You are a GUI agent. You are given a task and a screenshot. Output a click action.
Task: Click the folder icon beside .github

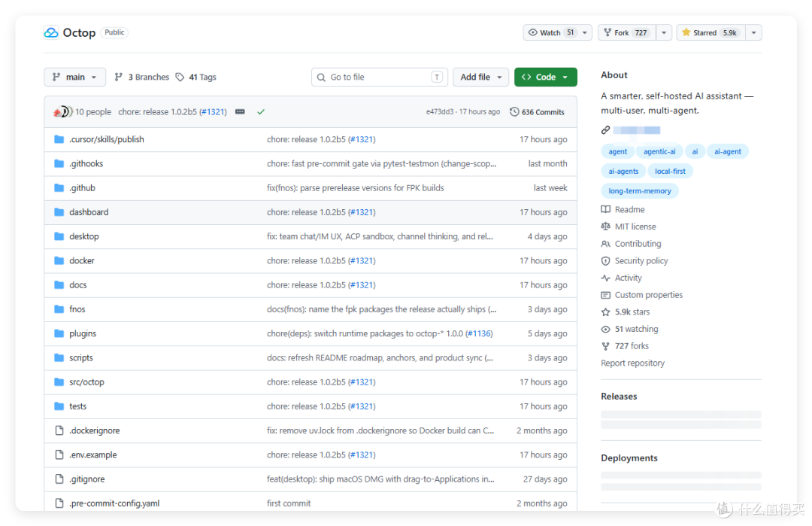(59, 188)
